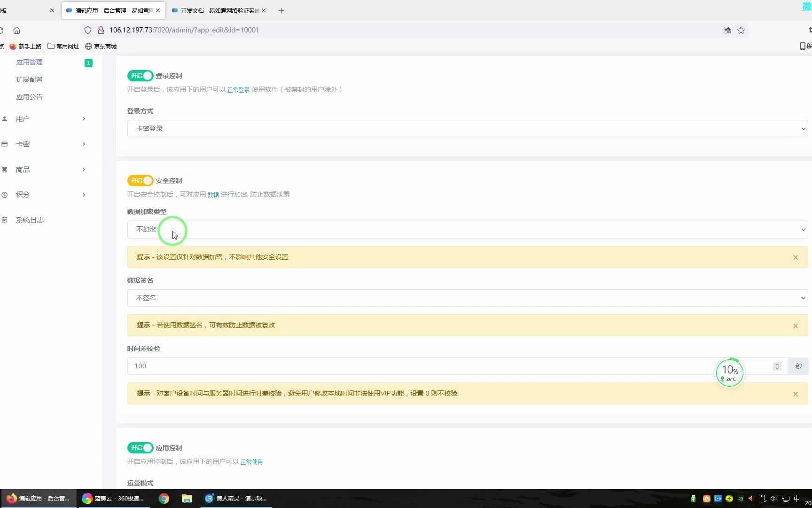Open Chrome from the taskbar
The height and width of the screenshot is (508, 812).
tap(164, 499)
